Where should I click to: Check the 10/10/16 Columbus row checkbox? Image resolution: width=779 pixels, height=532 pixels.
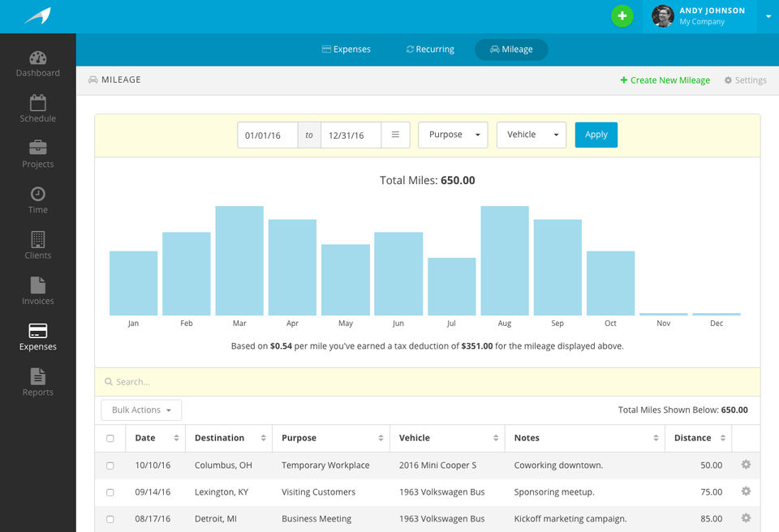(x=110, y=466)
